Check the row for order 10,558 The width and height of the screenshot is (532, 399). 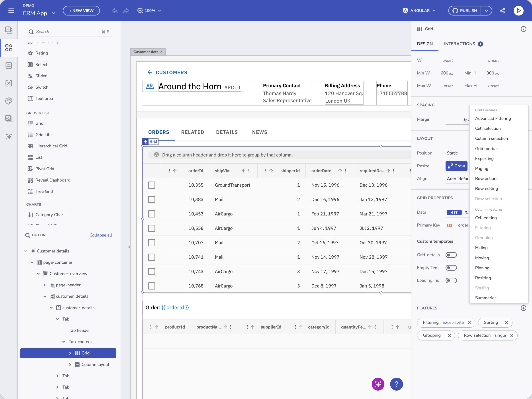click(x=152, y=228)
